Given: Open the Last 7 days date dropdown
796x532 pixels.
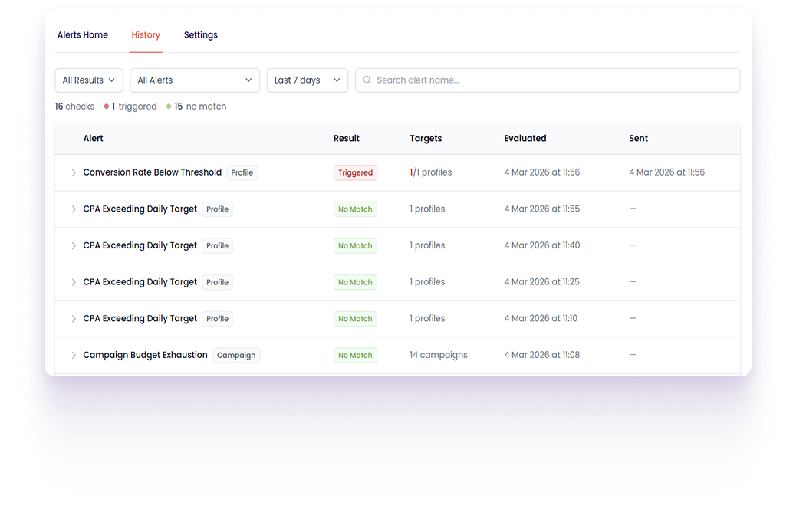Looking at the screenshot, I should pyautogui.click(x=307, y=80).
